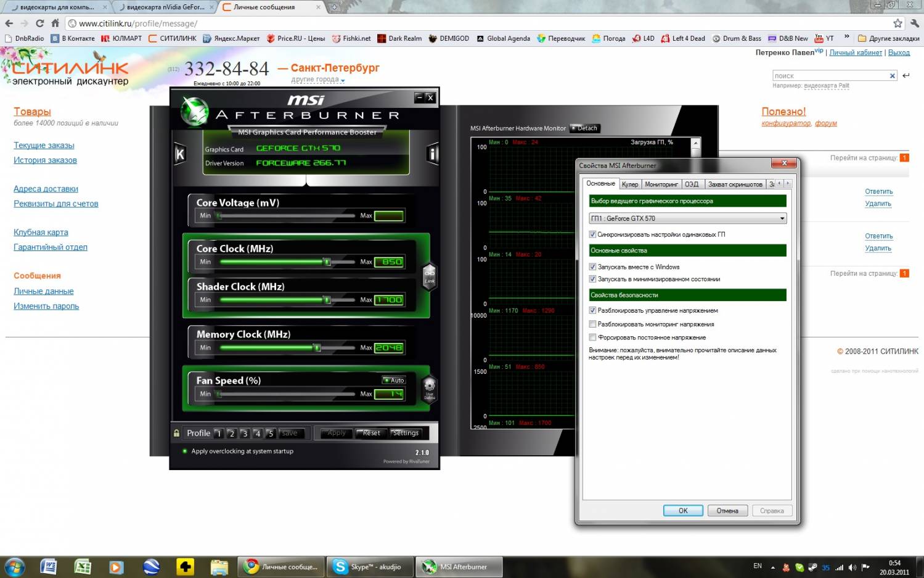Open Текущие заказы link on Citilink

[x=44, y=146]
